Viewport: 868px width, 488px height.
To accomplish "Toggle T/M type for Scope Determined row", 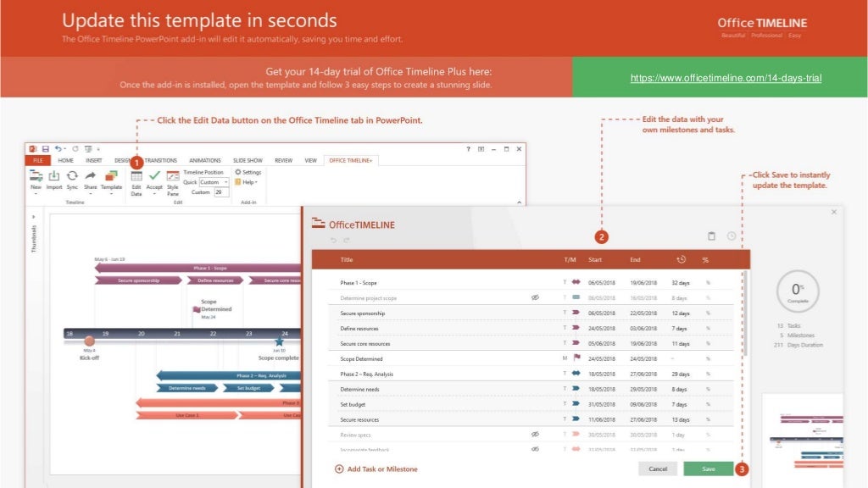I will 565,358.
